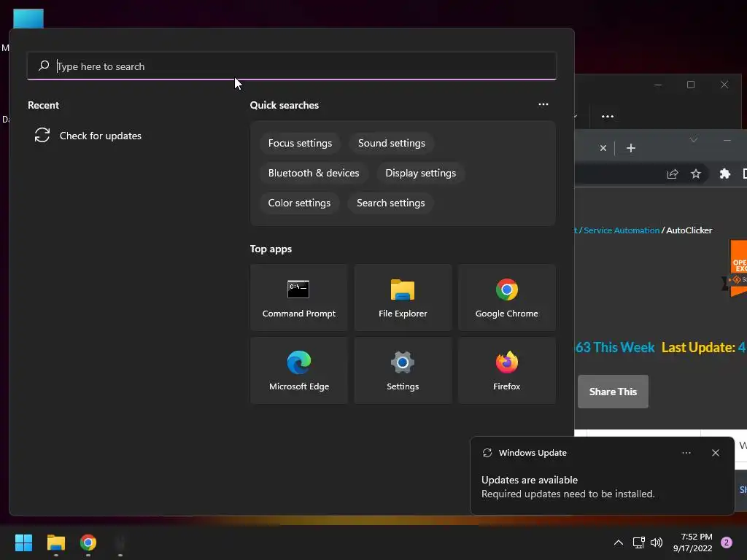This screenshot has height=560, width=747.
Task: Launch Google Chrome from Top apps
Action: click(506, 297)
